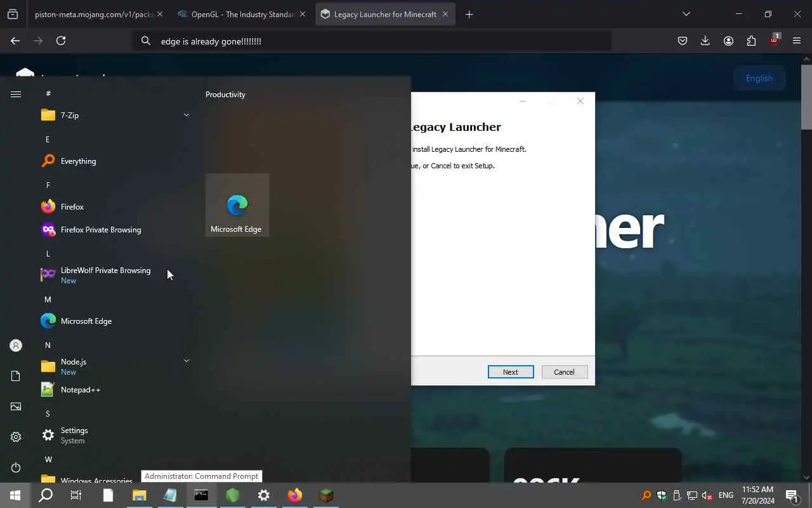Click the letter 'F' section header

pos(48,185)
